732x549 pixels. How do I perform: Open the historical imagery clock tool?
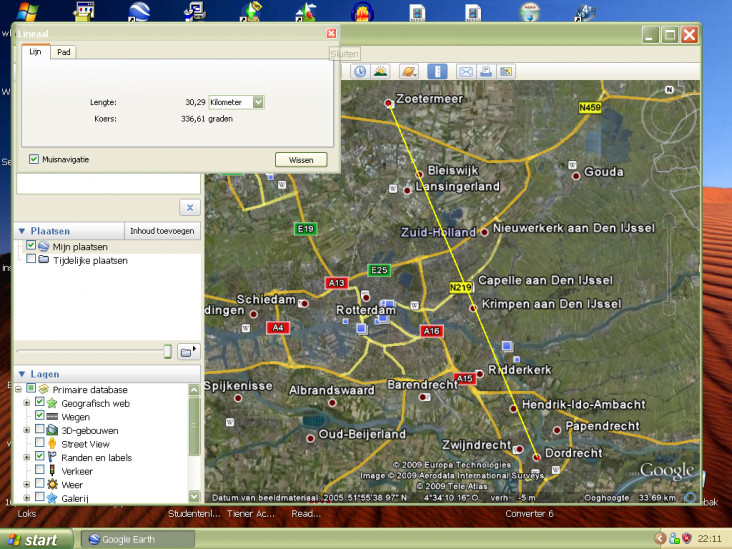pos(360,71)
